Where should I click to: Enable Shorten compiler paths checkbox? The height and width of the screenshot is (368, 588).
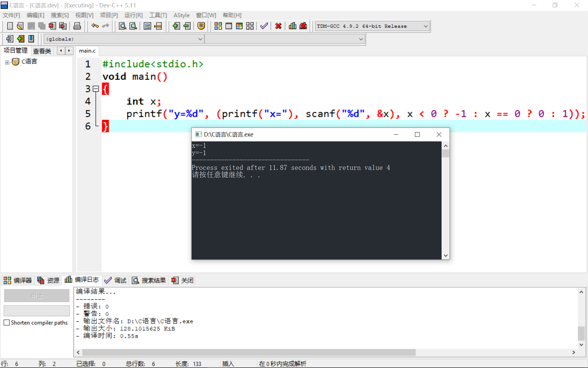[x=7, y=323]
